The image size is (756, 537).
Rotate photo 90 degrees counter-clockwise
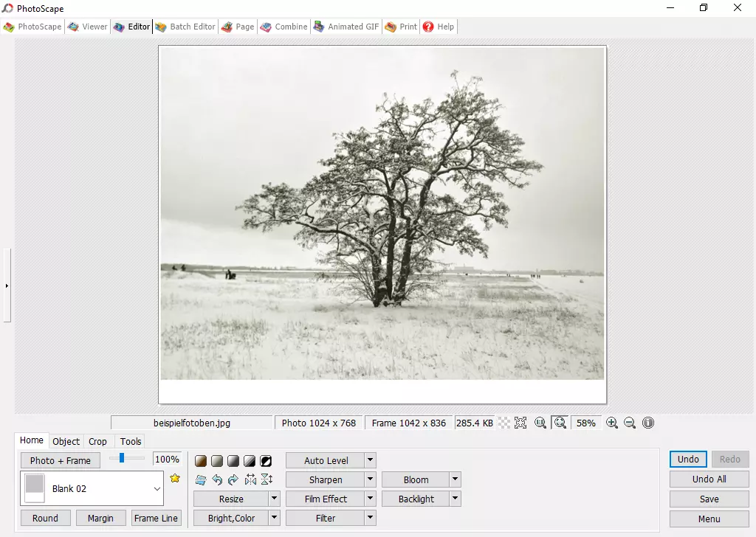[218, 479]
